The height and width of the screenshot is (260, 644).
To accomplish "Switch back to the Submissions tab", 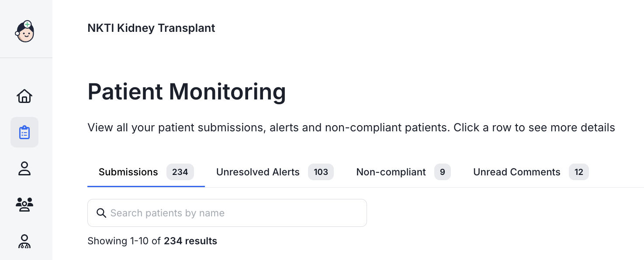I will pos(128,172).
